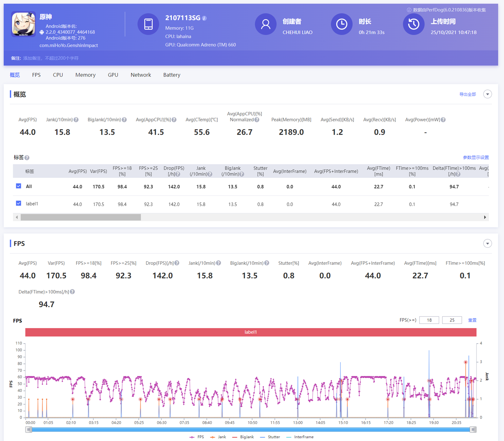The image size is (504, 441).
Task: Click the upload time history icon
Action: pyautogui.click(x=414, y=24)
